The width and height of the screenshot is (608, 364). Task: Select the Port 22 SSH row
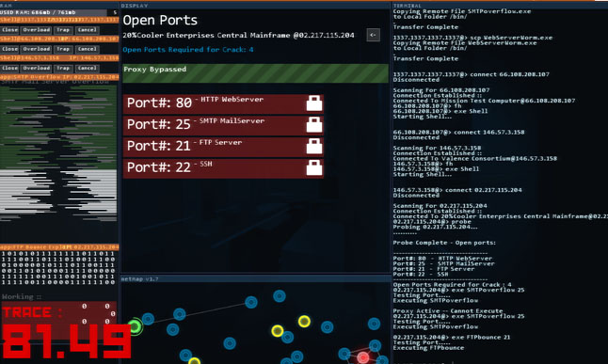click(x=223, y=167)
